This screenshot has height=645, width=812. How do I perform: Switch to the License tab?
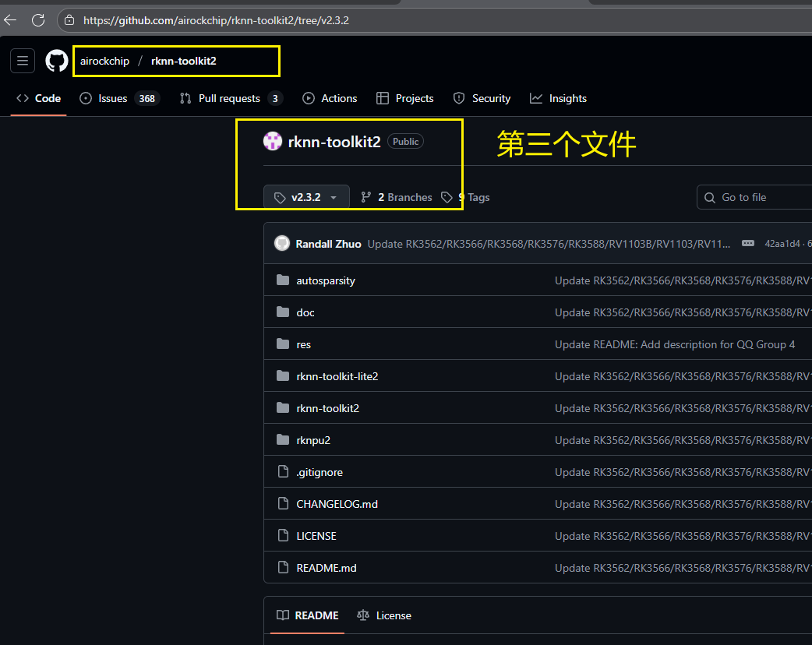[384, 615]
